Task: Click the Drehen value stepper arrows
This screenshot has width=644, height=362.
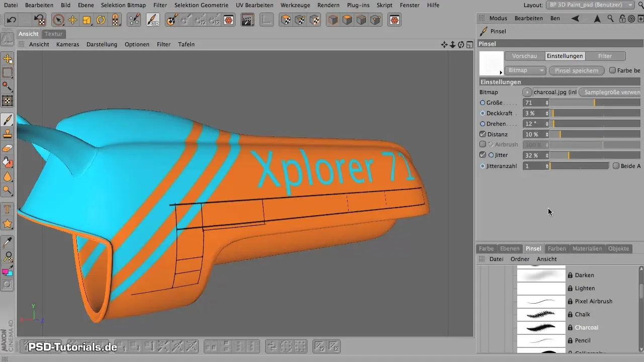Action: [547, 124]
